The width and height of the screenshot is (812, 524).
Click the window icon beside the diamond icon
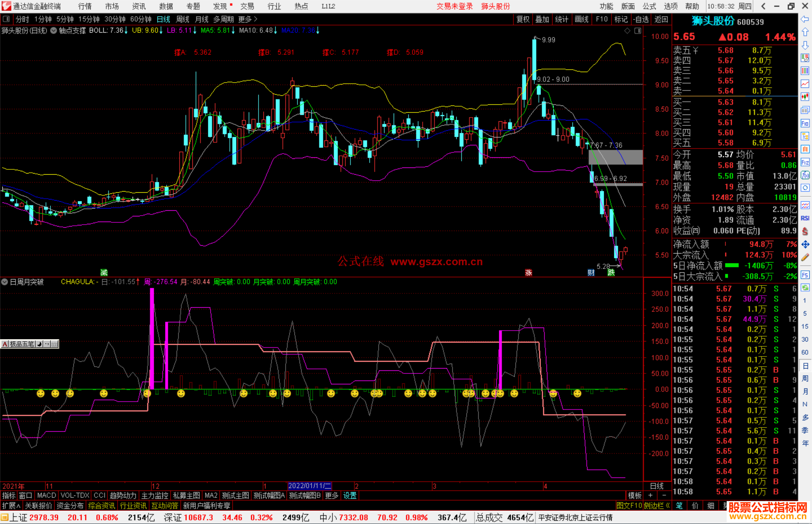click(638, 31)
